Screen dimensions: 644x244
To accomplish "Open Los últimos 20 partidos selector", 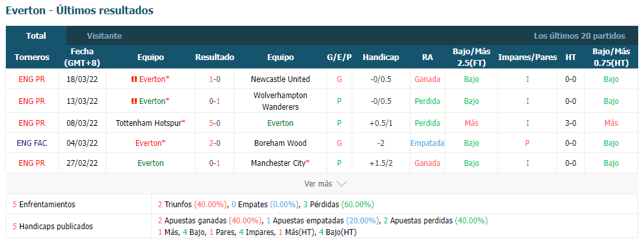I will click(x=579, y=36).
